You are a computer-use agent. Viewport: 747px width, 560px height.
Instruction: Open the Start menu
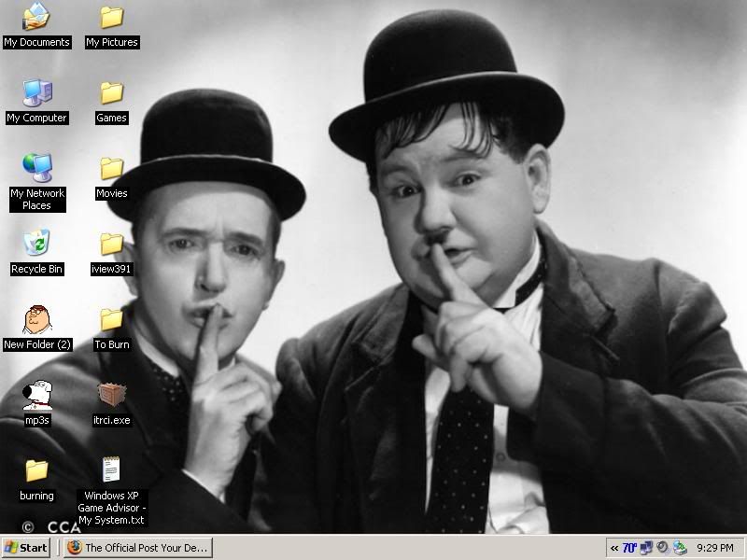point(26,548)
